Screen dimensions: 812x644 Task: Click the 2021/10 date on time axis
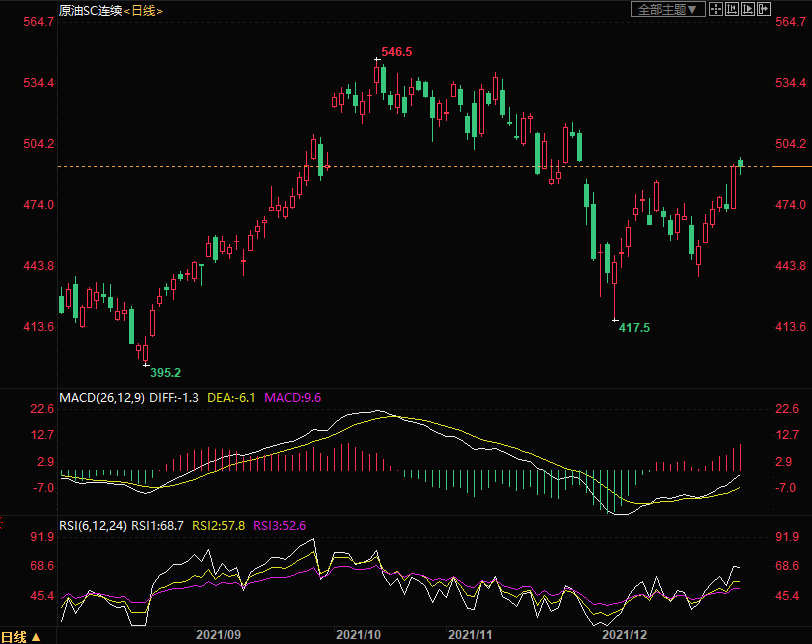pyautogui.click(x=358, y=635)
